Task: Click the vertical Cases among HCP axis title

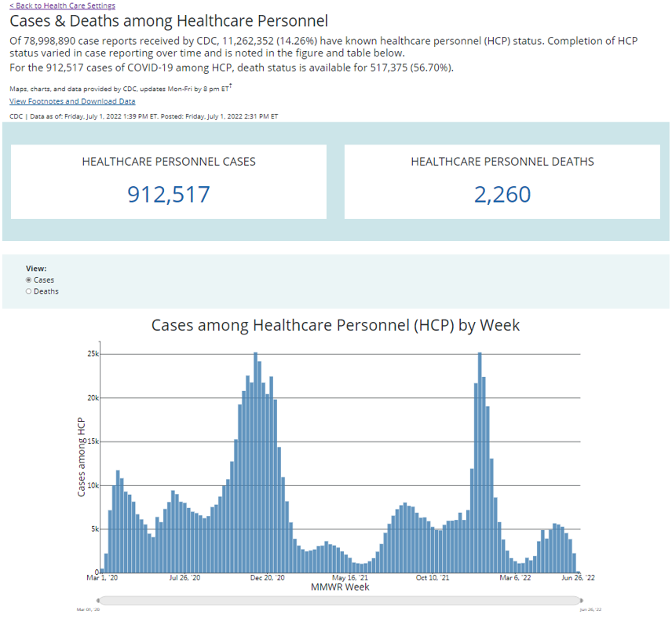Action: (81, 458)
